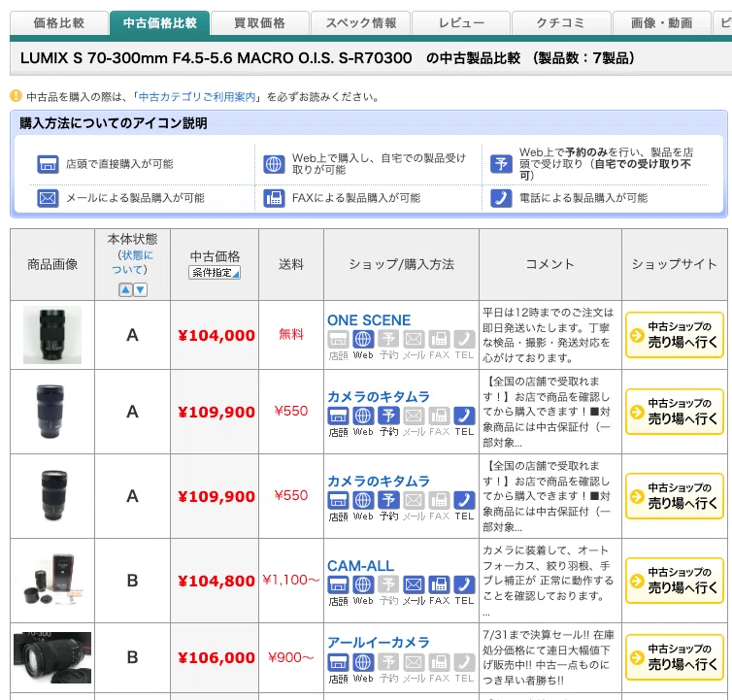
Task: Go to the レビュー tab
Action: tap(461, 23)
